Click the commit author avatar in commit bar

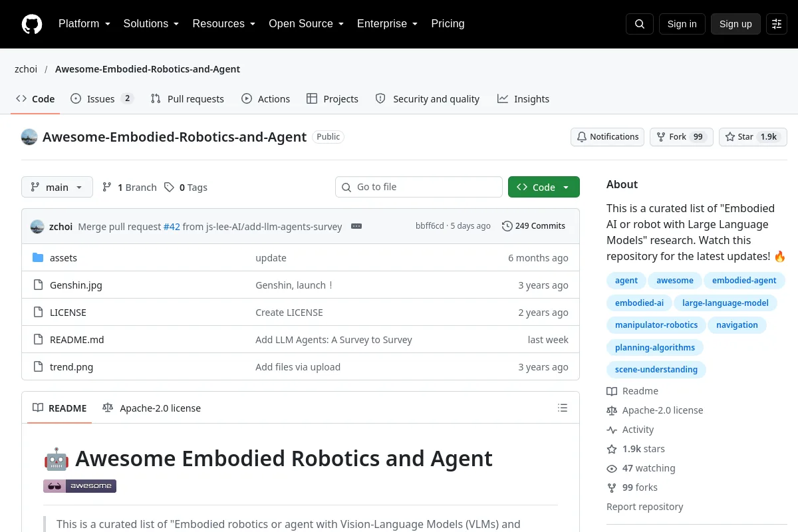tap(37, 226)
